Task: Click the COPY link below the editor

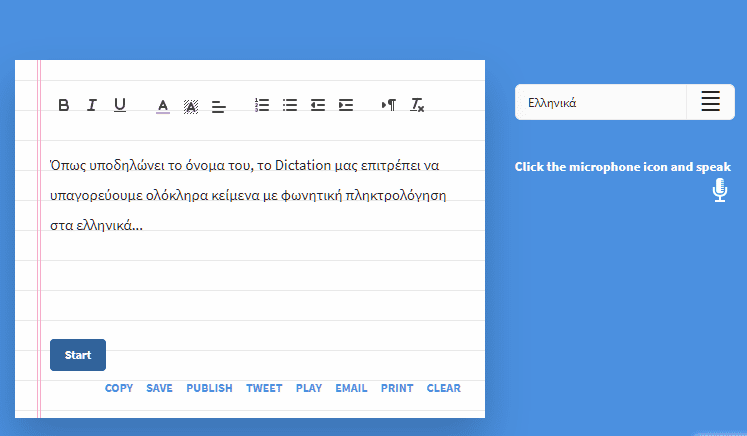Action: pos(119,388)
